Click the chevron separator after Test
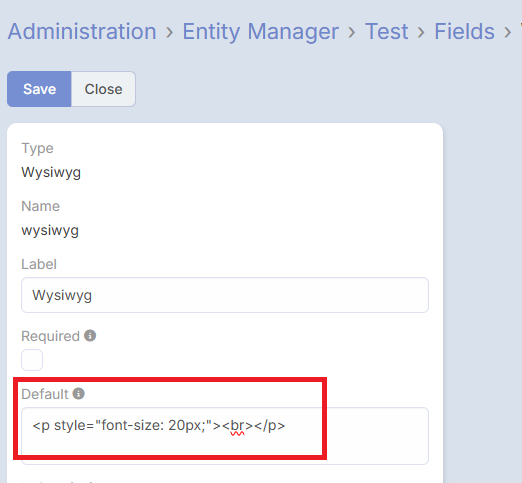The height and width of the screenshot is (483, 522). pyautogui.click(x=421, y=32)
